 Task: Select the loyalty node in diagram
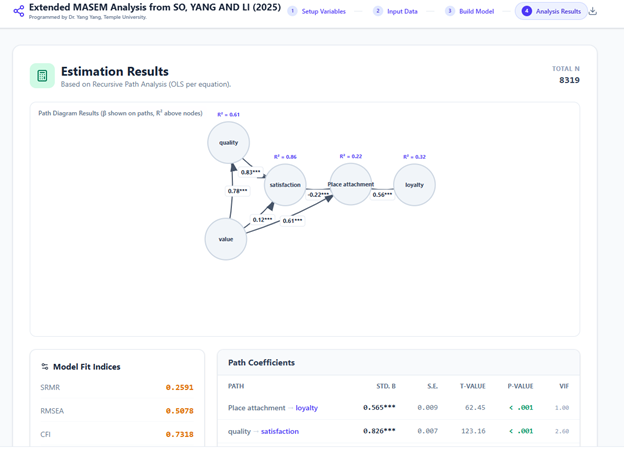click(414, 185)
